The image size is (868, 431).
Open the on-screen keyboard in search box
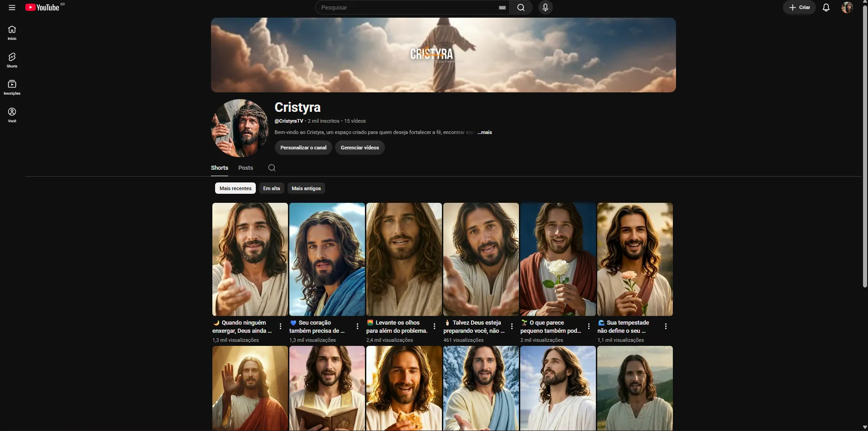tap(502, 8)
